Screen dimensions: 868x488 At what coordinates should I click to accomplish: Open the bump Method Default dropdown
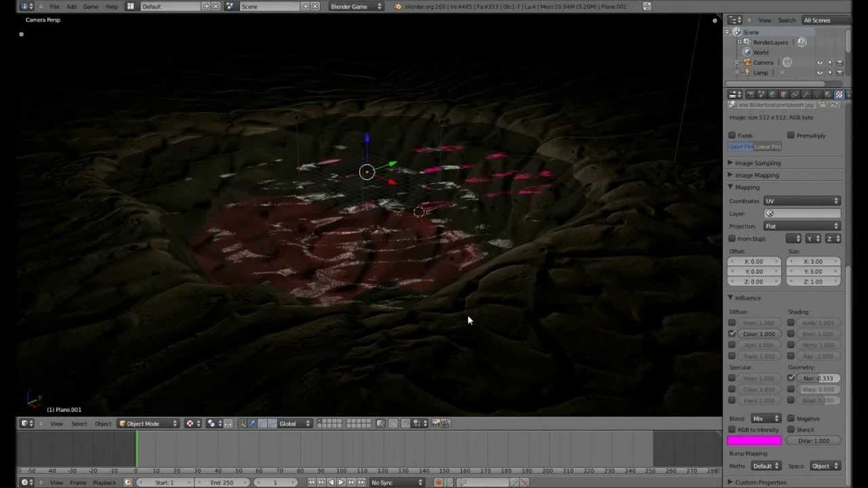pyautogui.click(x=766, y=466)
